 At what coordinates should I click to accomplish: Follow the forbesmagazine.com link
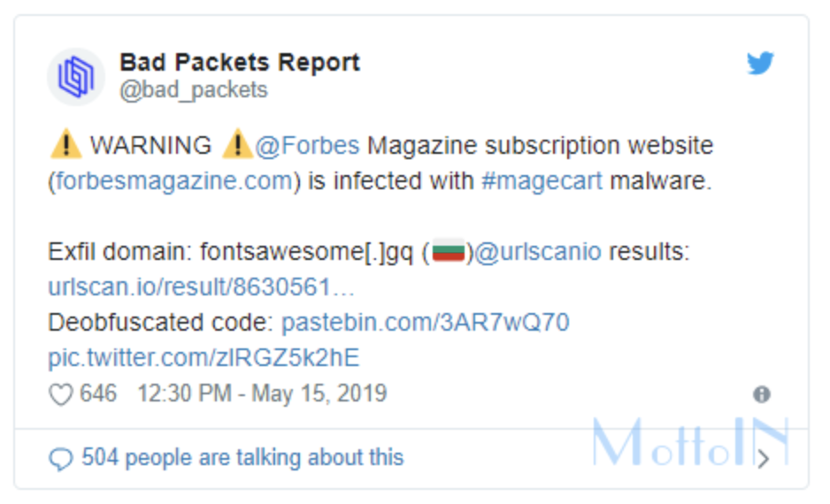pos(173,181)
